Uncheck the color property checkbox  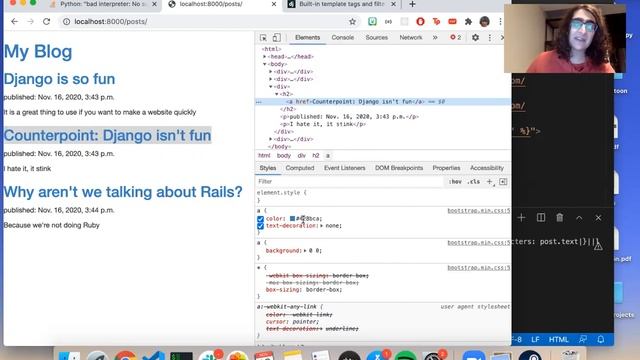pos(260,219)
